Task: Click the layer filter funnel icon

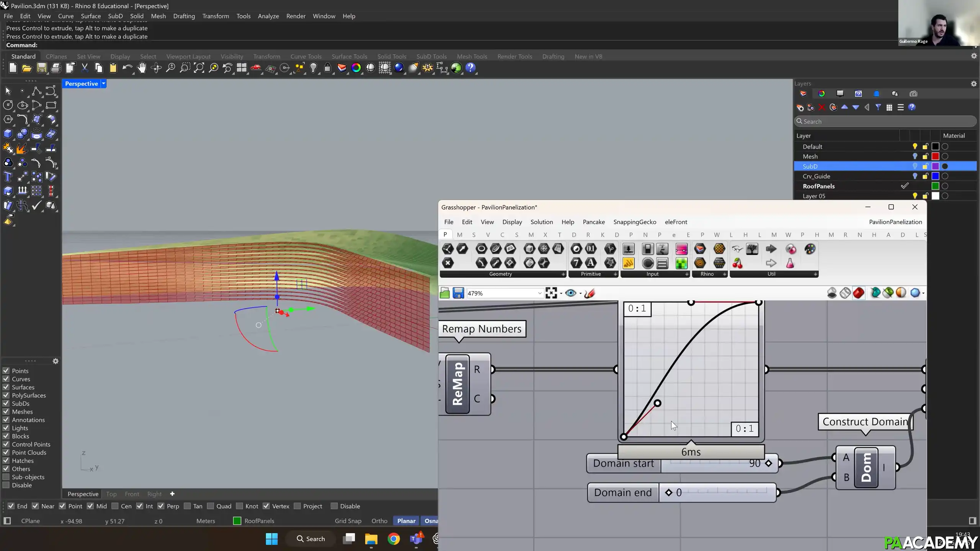Action: pos(878,108)
